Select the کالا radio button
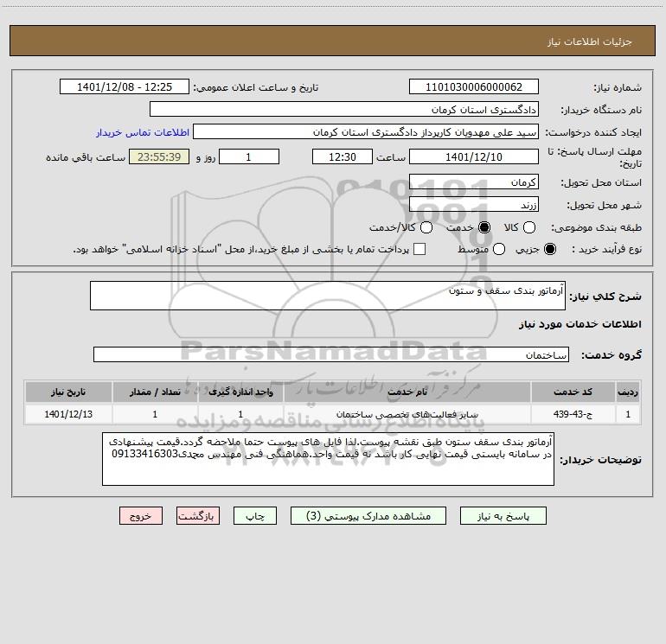Viewport: 666px width, 644px height. tap(529, 227)
